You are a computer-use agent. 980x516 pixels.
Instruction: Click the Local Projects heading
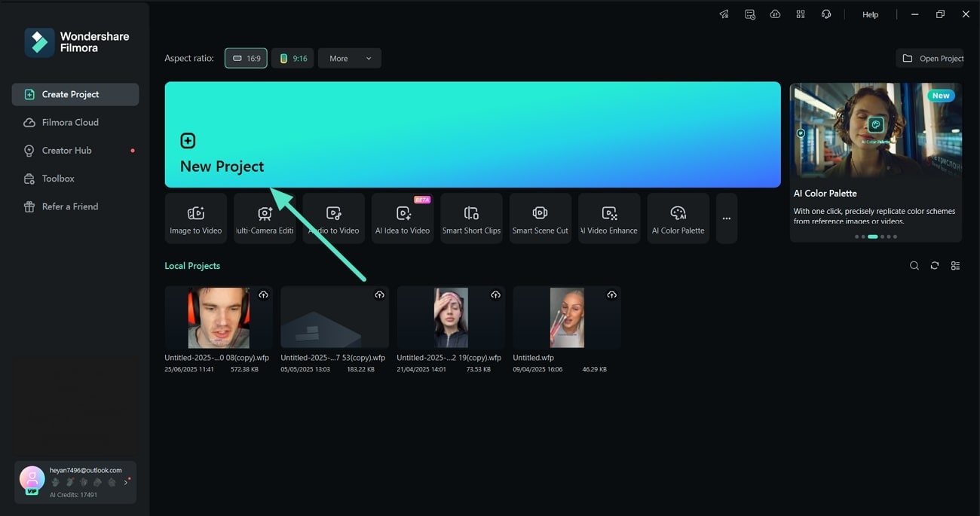(192, 266)
